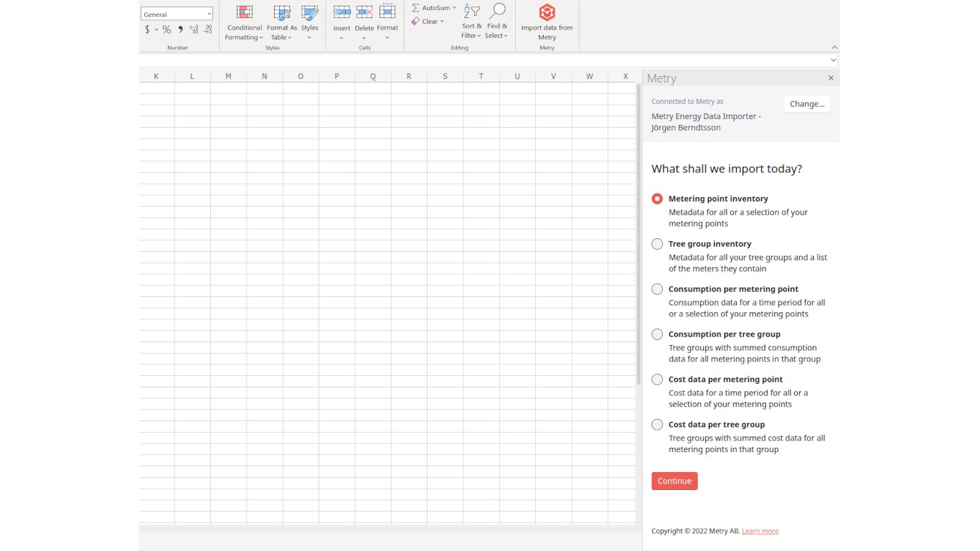Click the Change... connection button
980x551 pixels.
click(x=807, y=104)
